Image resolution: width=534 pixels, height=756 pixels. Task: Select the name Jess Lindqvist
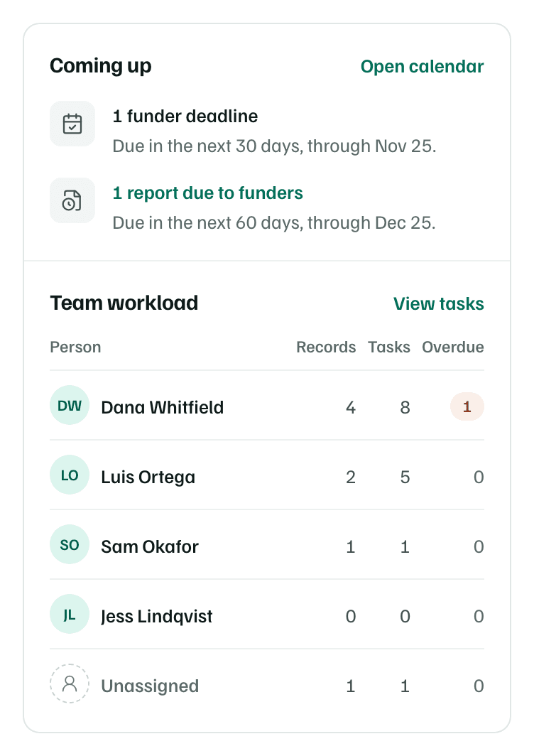pos(157,617)
